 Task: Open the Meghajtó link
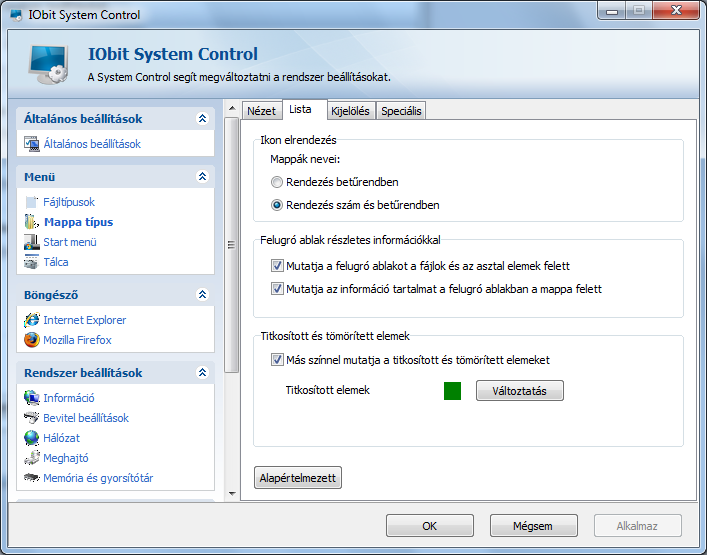66,458
